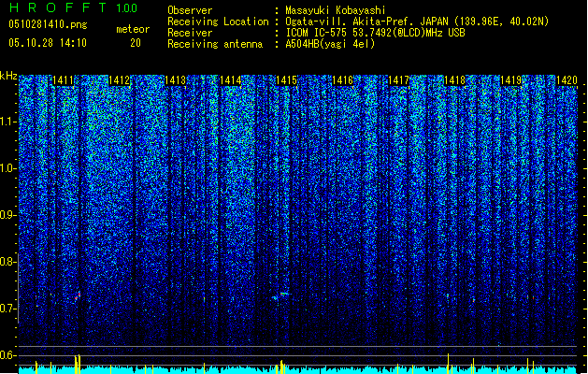This screenshot has height=374, width=588.
Task: Click the 1412 time marker
Action: [120, 80]
